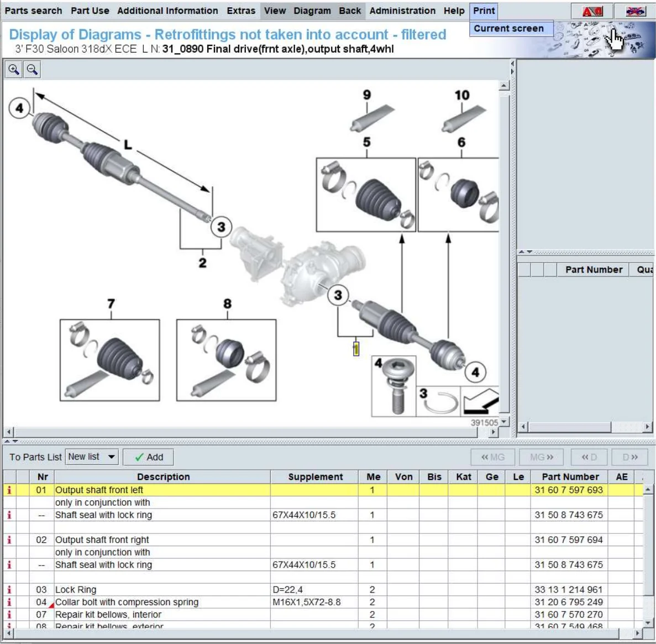
Task: Click Back in the menu bar
Action: (350, 11)
